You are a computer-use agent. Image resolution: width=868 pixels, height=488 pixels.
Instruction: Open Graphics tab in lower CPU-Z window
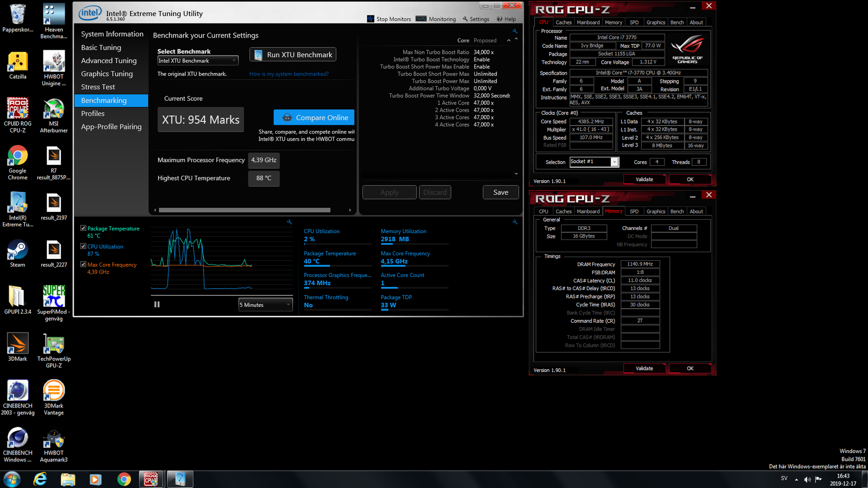pyautogui.click(x=656, y=211)
